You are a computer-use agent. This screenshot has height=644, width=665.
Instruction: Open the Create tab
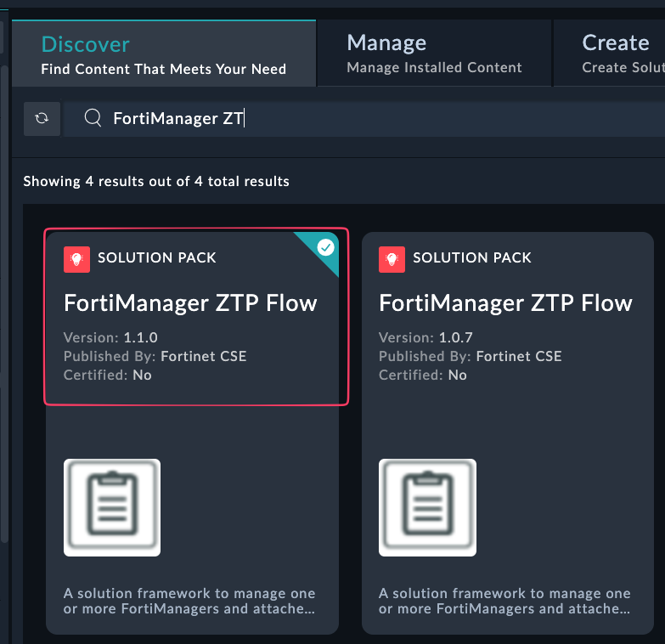click(615, 54)
